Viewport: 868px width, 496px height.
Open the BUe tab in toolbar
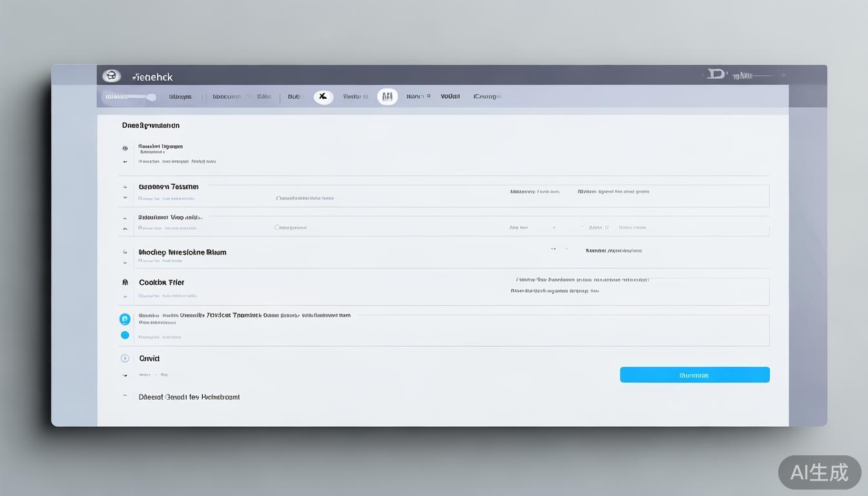(294, 97)
